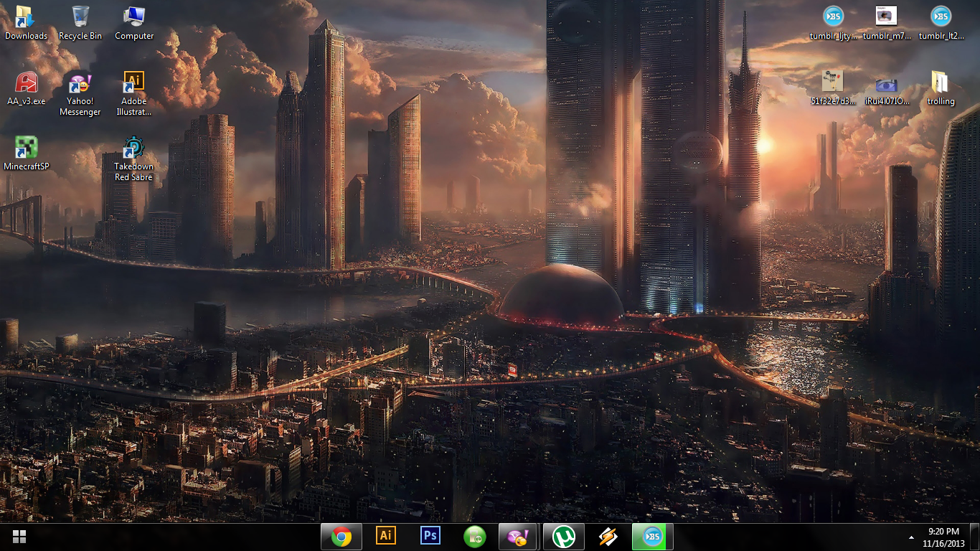
Task: Click the 9:20 PM taskbar clock
Action: pyautogui.click(x=943, y=532)
